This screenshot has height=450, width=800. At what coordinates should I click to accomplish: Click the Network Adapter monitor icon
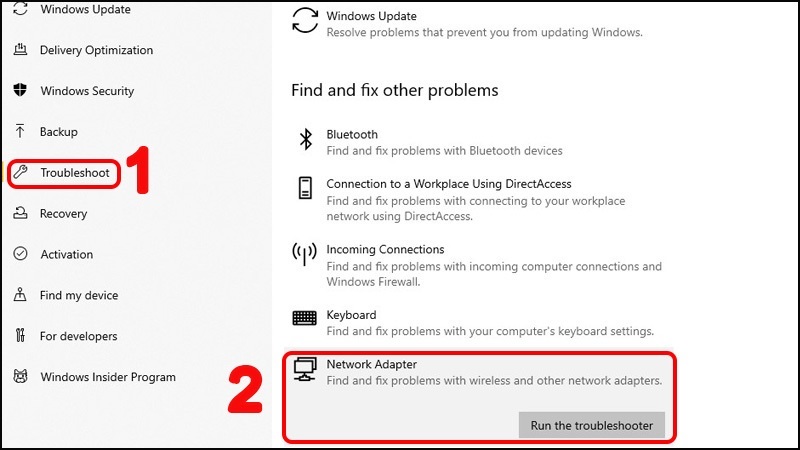tap(305, 369)
